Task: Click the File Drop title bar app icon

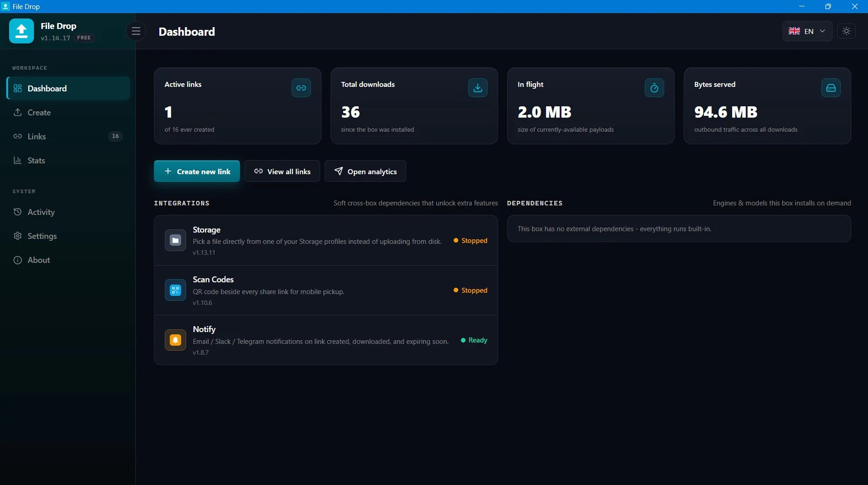Action: click(x=5, y=6)
